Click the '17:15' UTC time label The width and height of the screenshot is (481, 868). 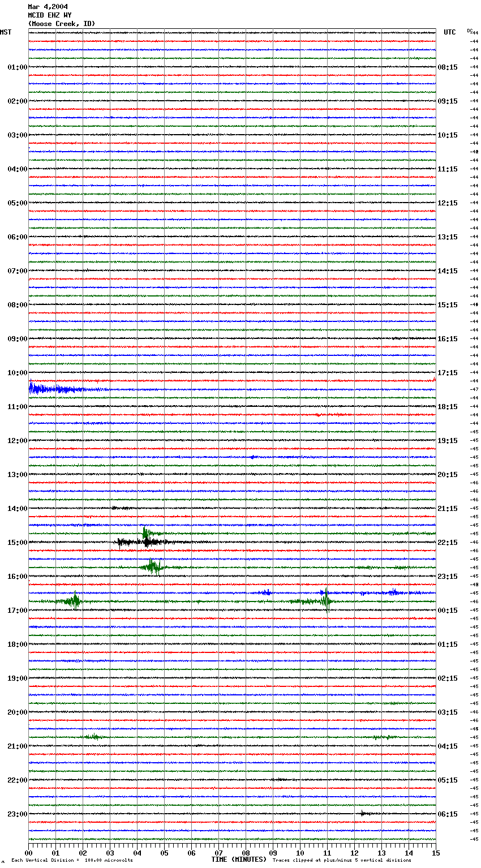point(448,373)
